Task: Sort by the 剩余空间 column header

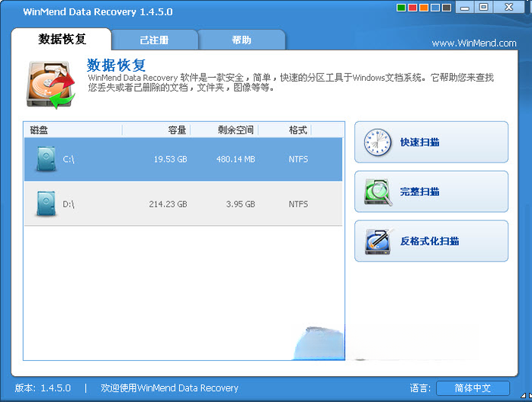Action: click(225, 130)
